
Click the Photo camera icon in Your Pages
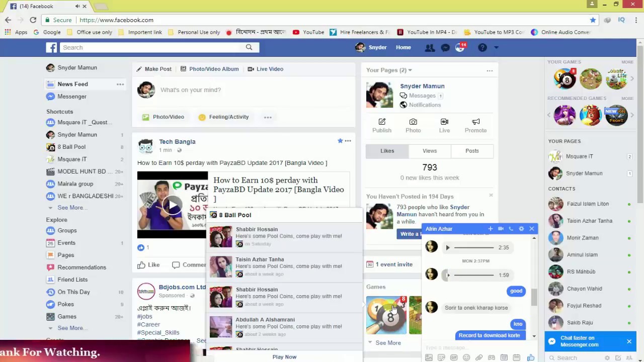pyautogui.click(x=413, y=122)
